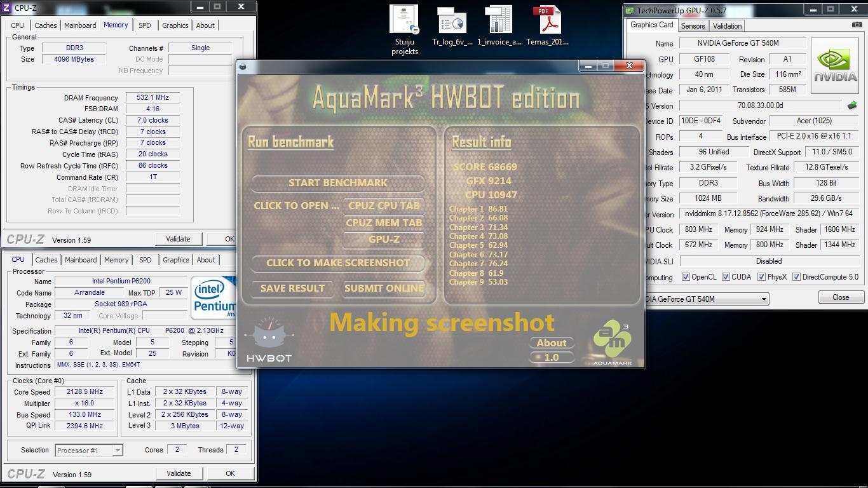
Task: Click the CAS# Latency 7.0 clocks value
Action: click(x=153, y=120)
